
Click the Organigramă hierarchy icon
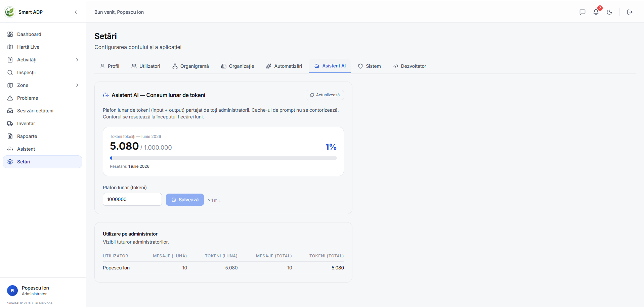coord(175,66)
